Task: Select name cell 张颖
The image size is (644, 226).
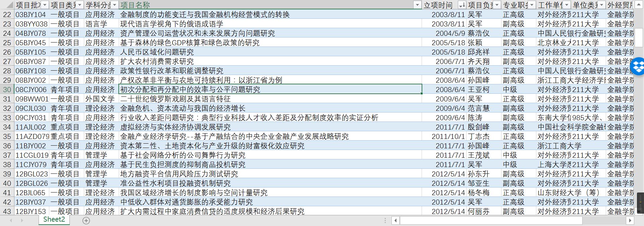Action: [484, 43]
